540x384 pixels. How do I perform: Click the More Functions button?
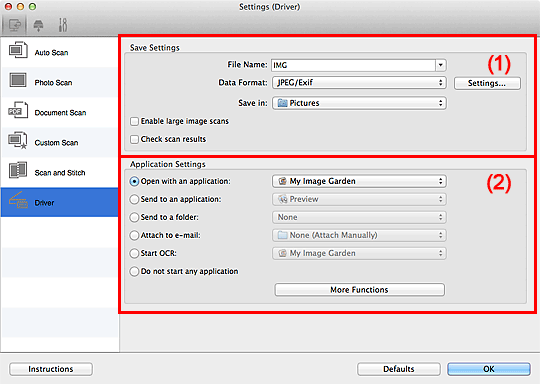pyautogui.click(x=359, y=290)
